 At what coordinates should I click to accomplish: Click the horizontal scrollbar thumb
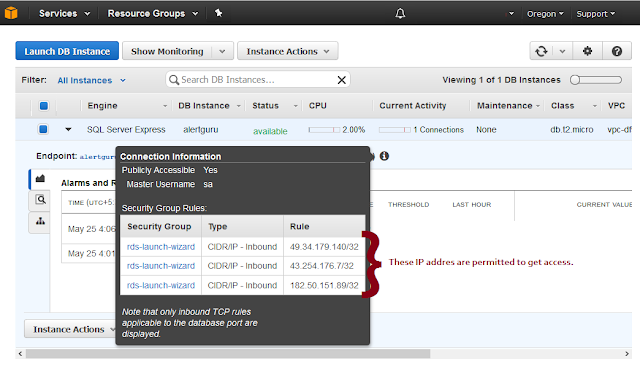point(228,354)
